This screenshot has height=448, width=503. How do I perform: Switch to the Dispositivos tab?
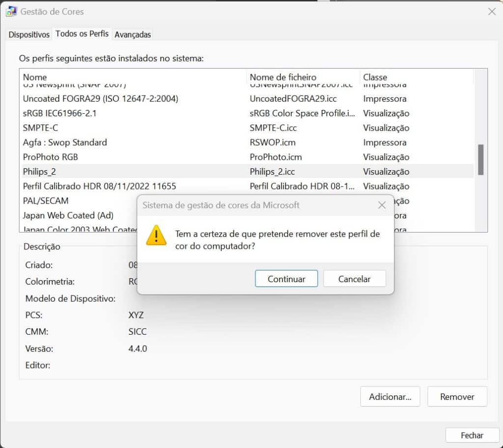[x=28, y=34]
